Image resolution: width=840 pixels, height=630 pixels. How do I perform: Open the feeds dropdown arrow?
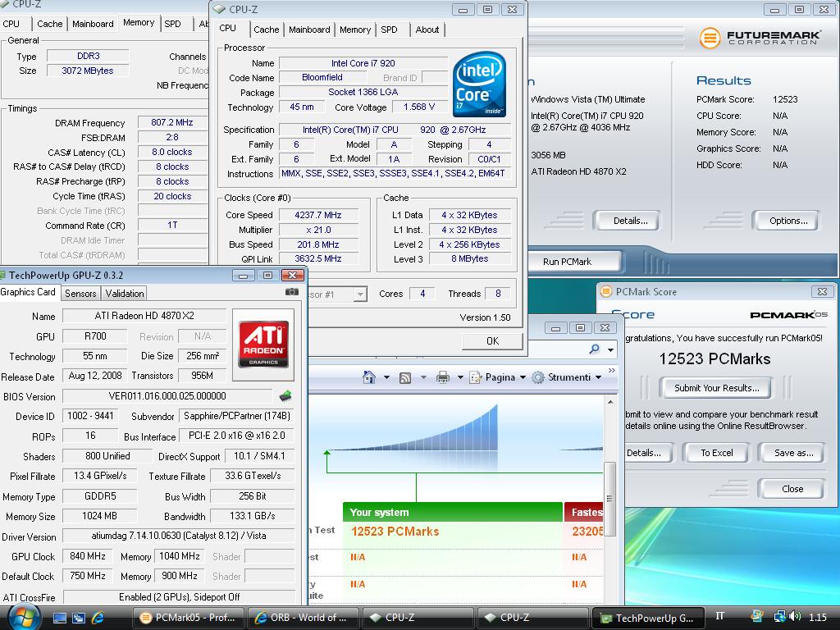(423, 377)
